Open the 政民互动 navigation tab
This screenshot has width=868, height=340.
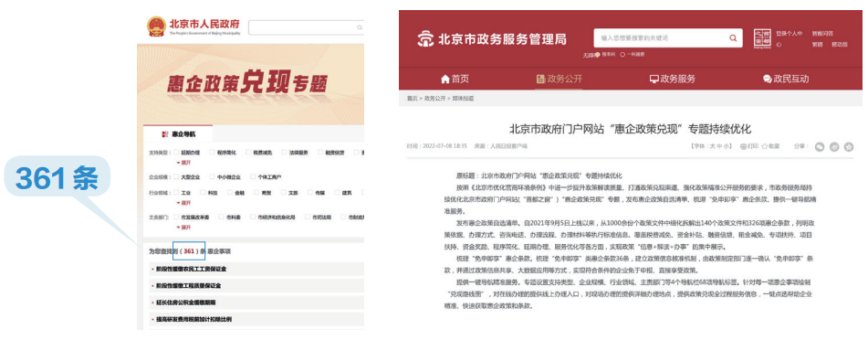pos(786,80)
